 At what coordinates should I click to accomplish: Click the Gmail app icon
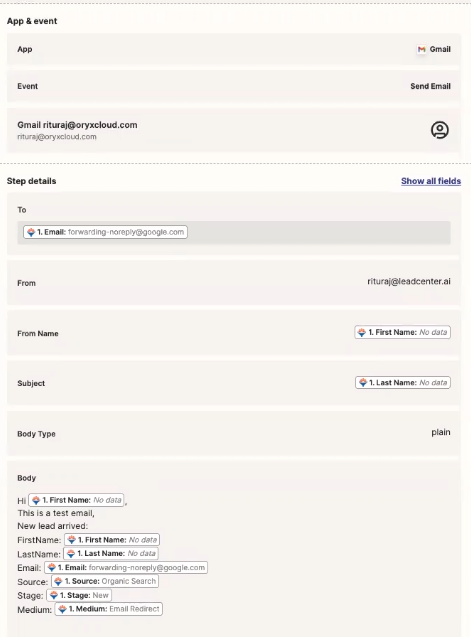click(421, 49)
